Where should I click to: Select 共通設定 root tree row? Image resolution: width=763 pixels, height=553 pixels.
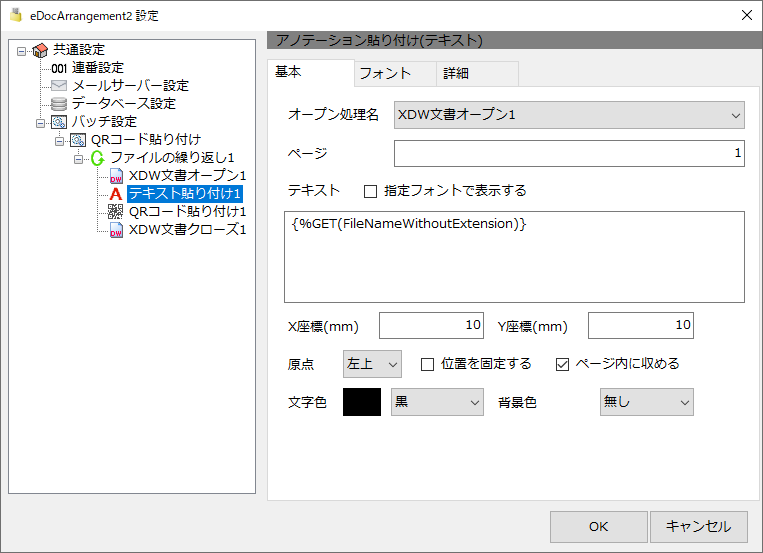78,50
